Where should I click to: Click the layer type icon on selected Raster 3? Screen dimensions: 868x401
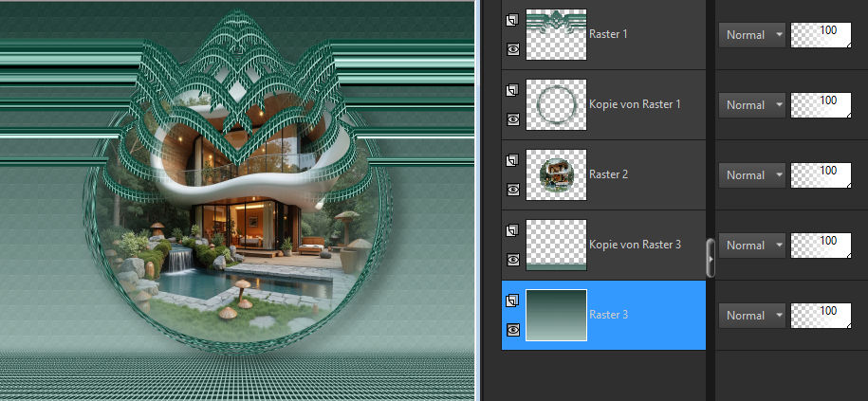click(512, 301)
